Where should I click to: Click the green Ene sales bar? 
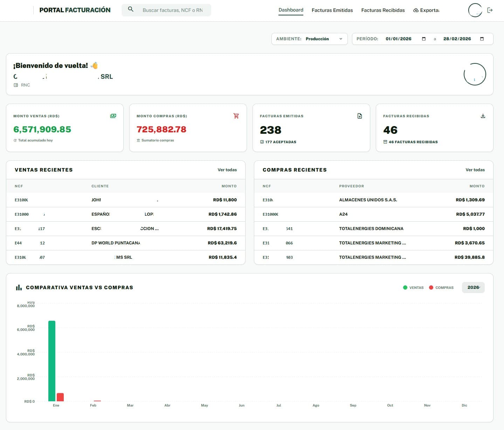coord(52,361)
